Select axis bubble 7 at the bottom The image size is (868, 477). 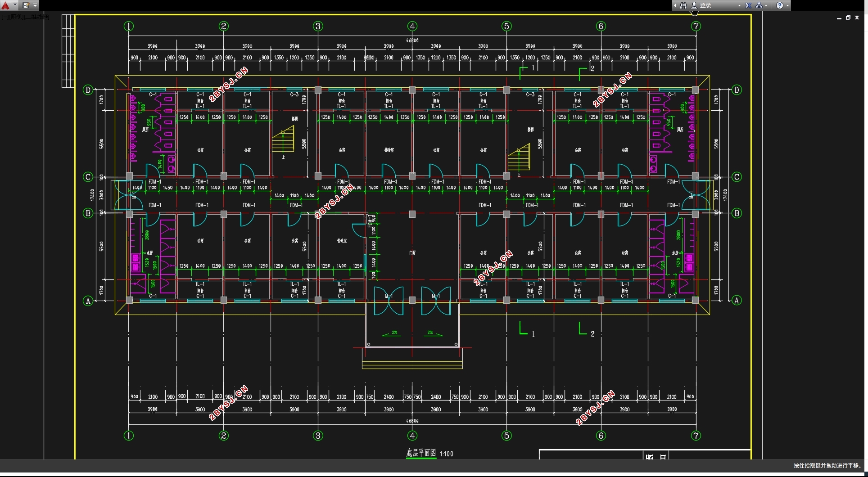pos(696,435)
